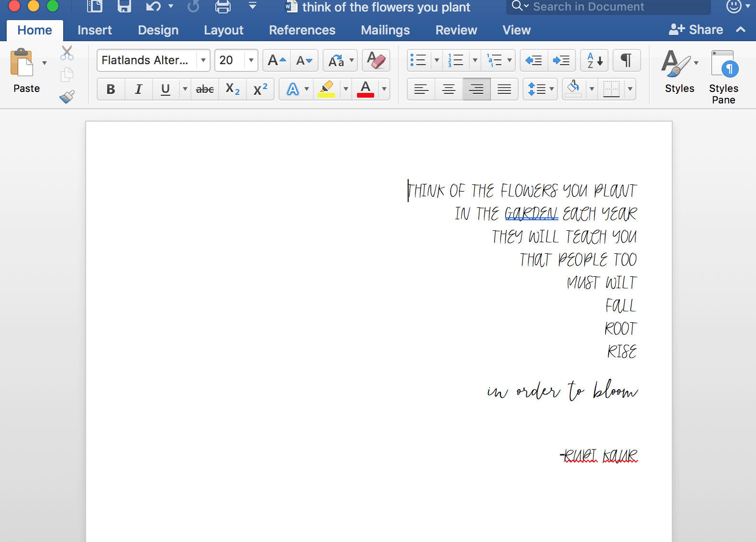The image size is (756, 542).
Task: Apply strikethrough to text
Action: pos(205,89)
